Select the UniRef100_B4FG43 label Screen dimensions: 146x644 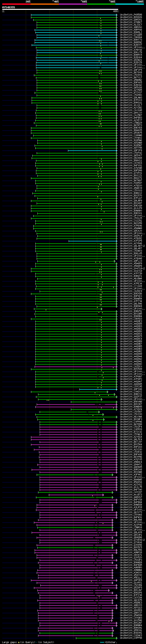pos(131,447)
